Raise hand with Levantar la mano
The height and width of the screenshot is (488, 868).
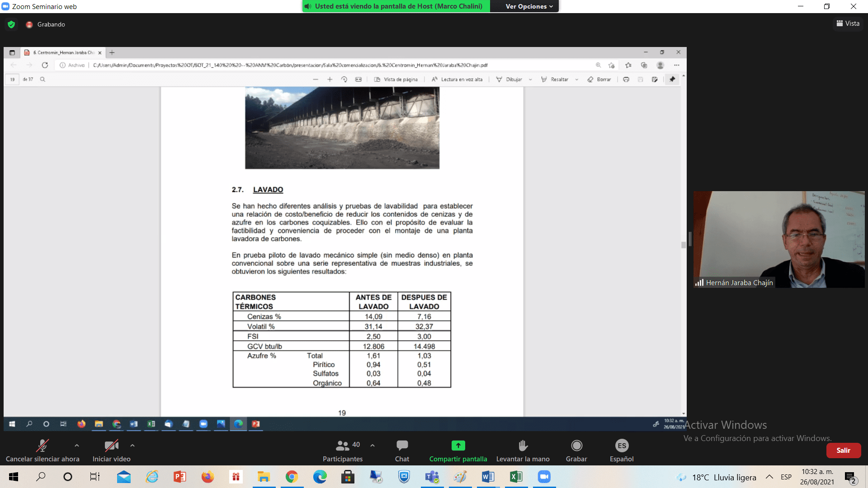(523, 451)
